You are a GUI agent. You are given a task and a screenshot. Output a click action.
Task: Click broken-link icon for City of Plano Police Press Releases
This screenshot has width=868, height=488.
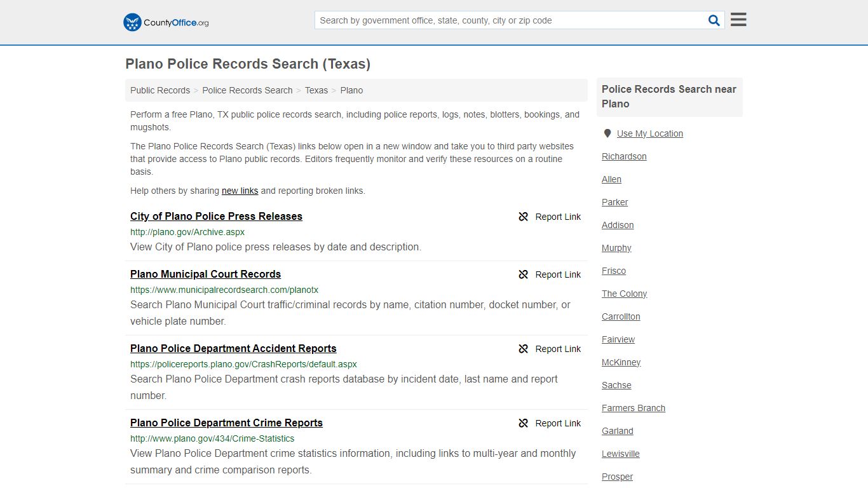(524, 217)
